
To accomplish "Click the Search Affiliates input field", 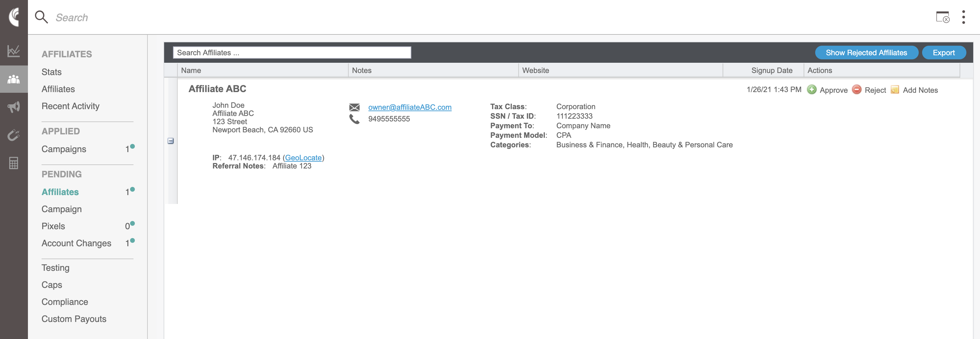I will [x=292, y=53].
